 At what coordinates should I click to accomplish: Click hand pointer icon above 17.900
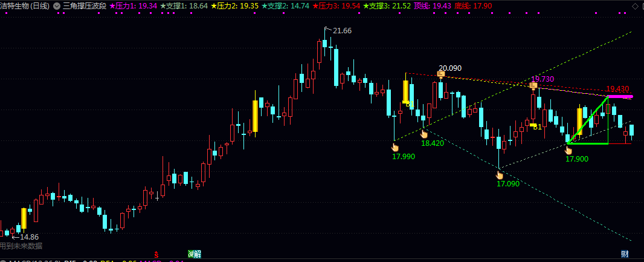pyautogui.click(x=568, y=150)
